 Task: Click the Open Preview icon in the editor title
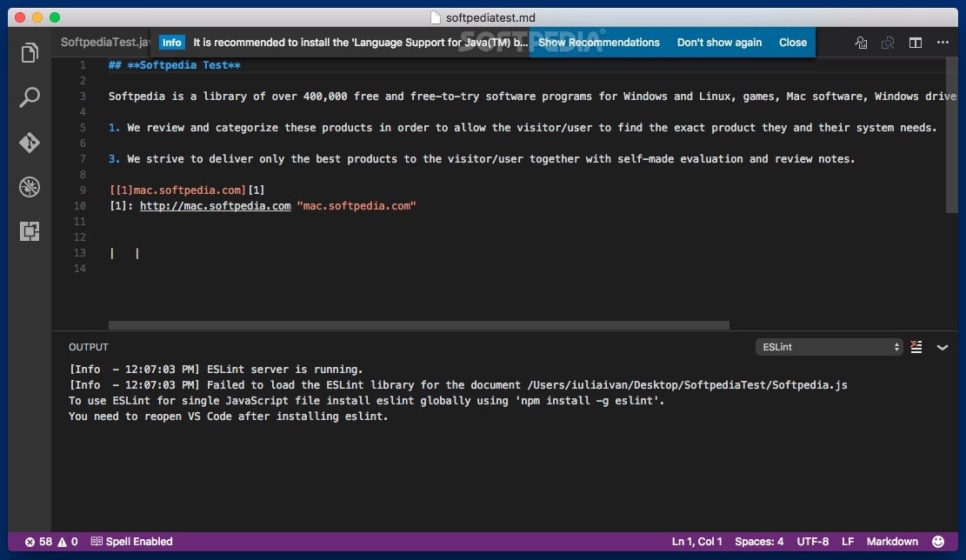pos(862,43)
